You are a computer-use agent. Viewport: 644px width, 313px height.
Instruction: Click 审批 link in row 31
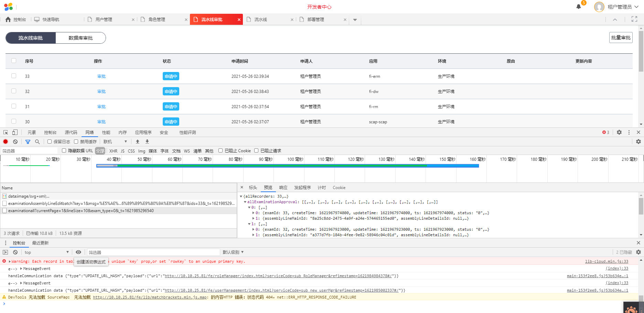tap(101, 107)
